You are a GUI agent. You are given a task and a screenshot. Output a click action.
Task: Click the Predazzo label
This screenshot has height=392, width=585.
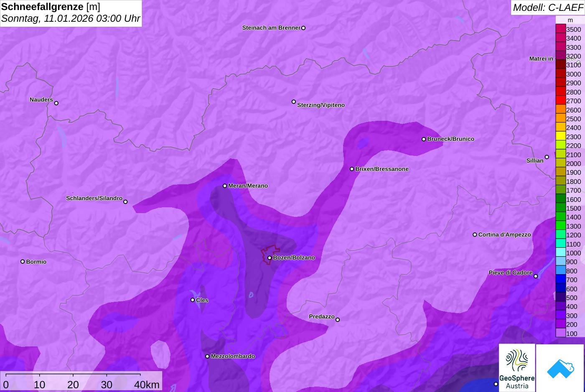322,317
